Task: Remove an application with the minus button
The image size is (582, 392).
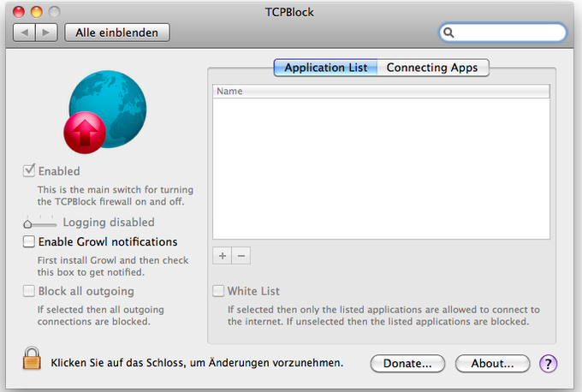Action: pos(241,256)
